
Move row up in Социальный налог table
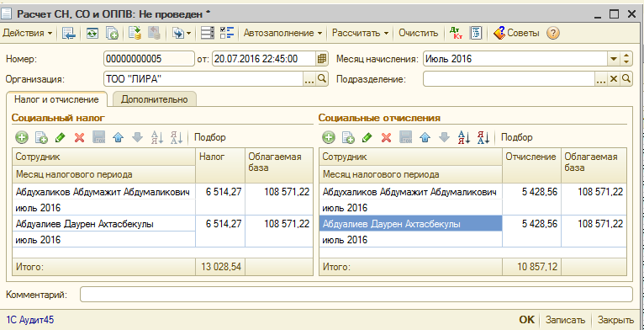[118, 137]
